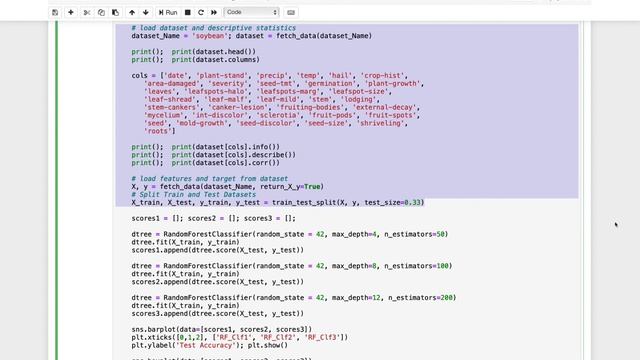This screenshot has height=360, width=640.
Task: Cut selected cells with scissors icon
Action: [87, 13]
